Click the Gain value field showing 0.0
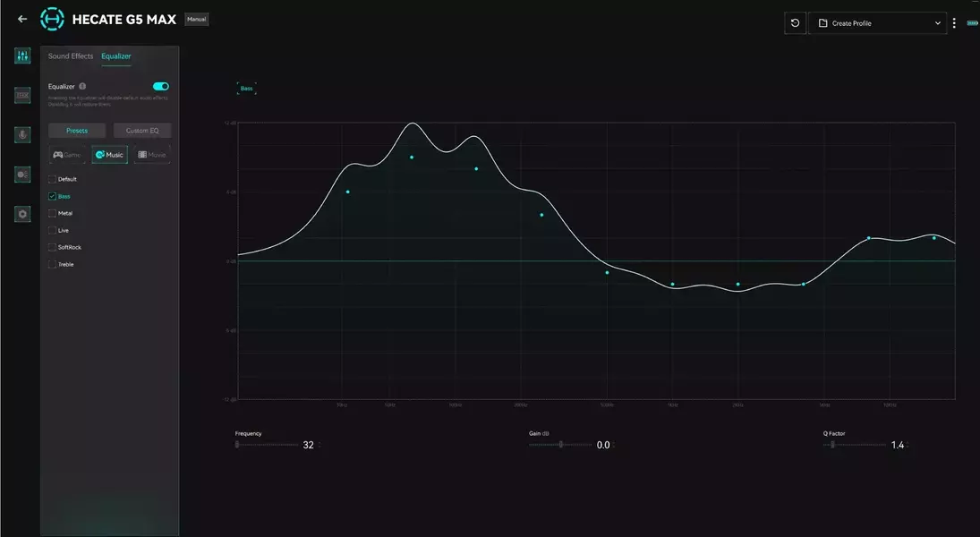Viewport: 980px width, 537px height. click(605, 445)
